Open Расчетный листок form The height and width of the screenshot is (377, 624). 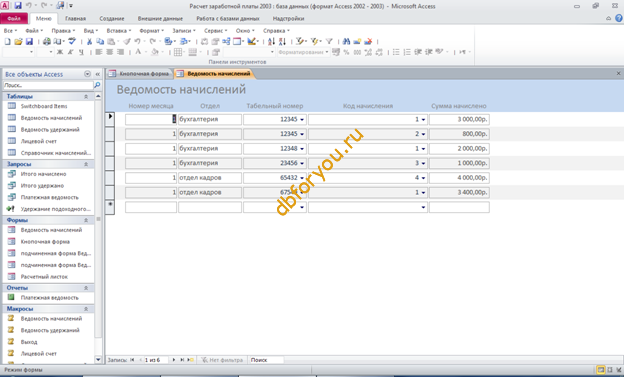pos(44,277)
